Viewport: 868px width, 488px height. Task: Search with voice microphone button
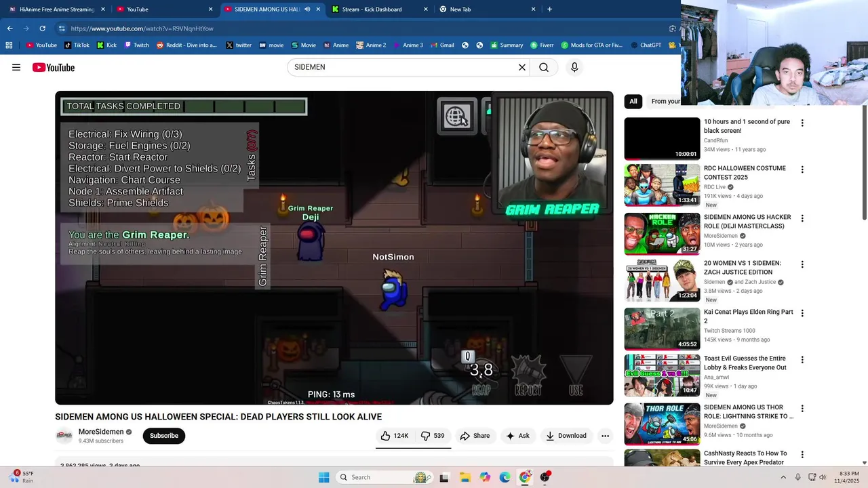574,67
